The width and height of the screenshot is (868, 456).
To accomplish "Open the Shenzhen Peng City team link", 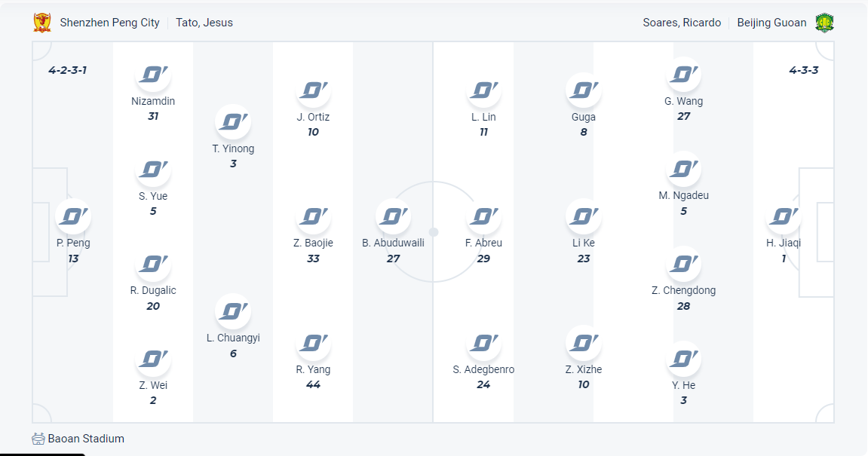I will click(110, 23).
